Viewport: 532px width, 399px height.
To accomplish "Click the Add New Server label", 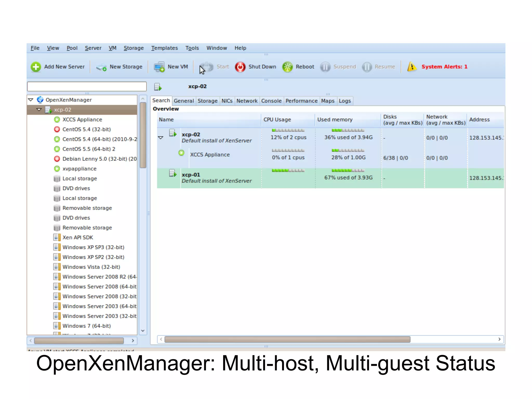I will tap(64, 67).
